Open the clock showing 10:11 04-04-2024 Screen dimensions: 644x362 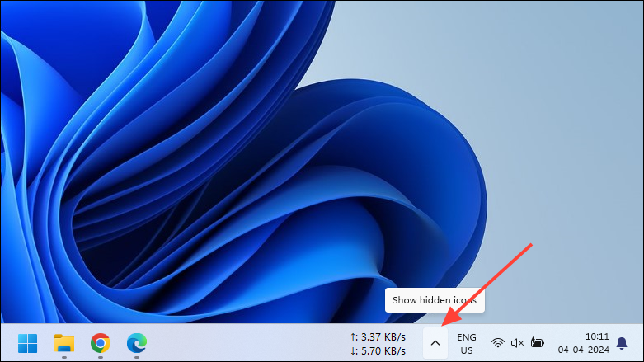pyautogui.click(x=583, y=343)
